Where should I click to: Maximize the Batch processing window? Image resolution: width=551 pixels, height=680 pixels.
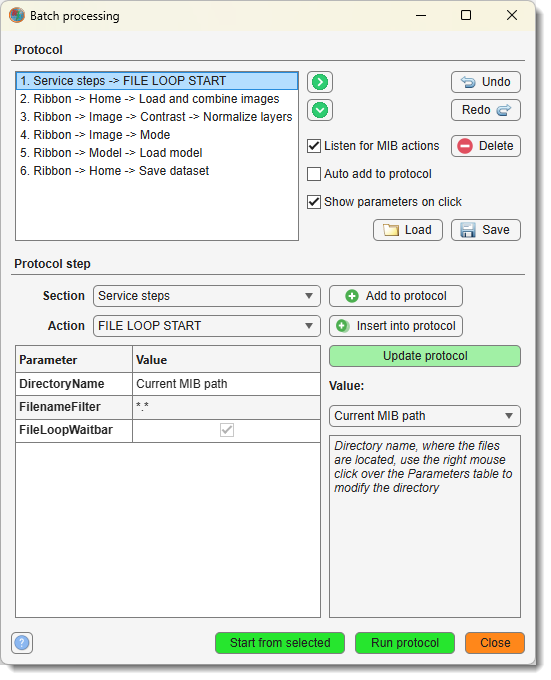(466, 16)
